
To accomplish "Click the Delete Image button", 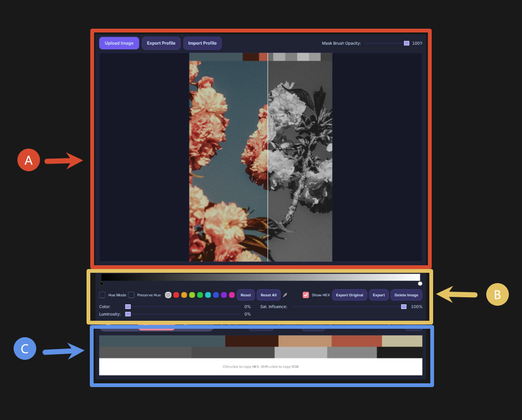I will tap(406, 295).
